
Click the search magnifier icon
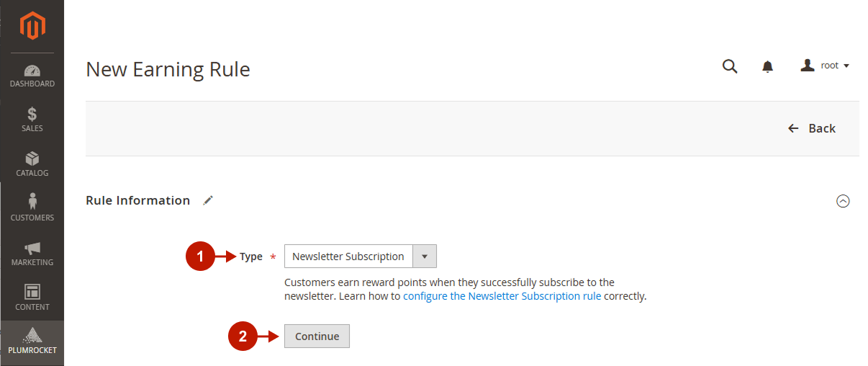(x=730, y=66)
